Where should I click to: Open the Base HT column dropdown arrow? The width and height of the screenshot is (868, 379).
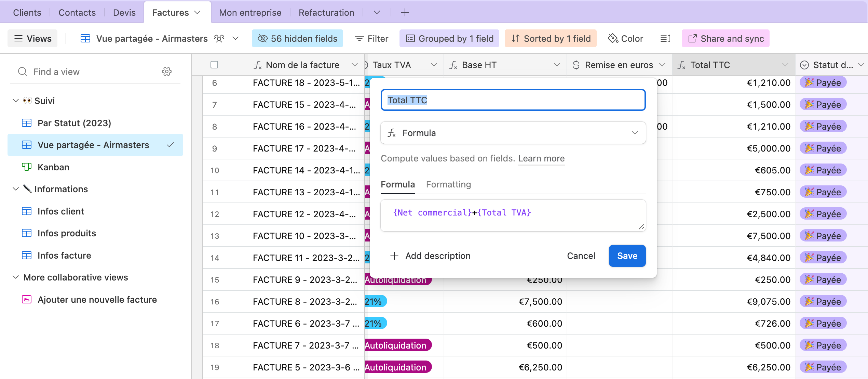557,65
